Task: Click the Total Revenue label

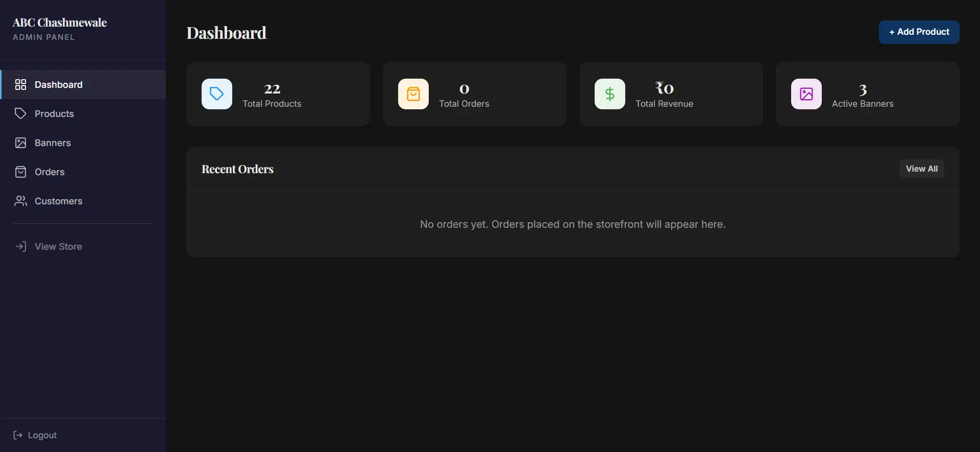Action: [x=665, y=104]
